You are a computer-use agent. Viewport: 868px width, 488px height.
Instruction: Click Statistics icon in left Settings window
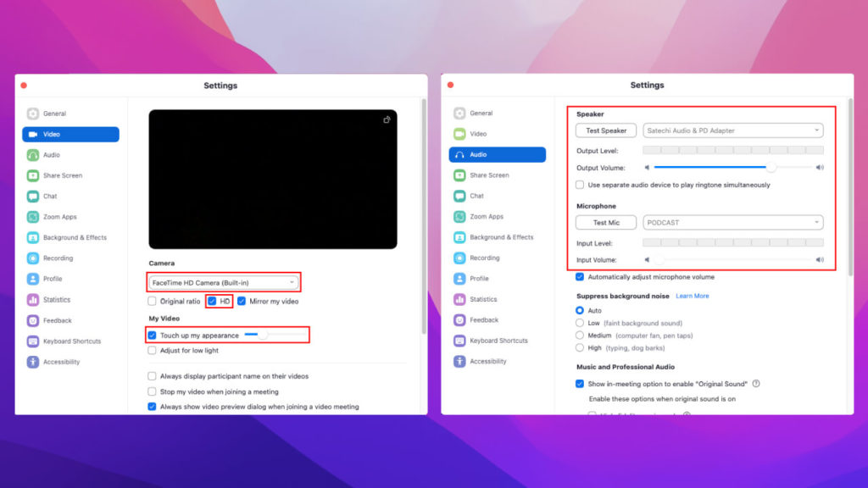tap(33, 299)
